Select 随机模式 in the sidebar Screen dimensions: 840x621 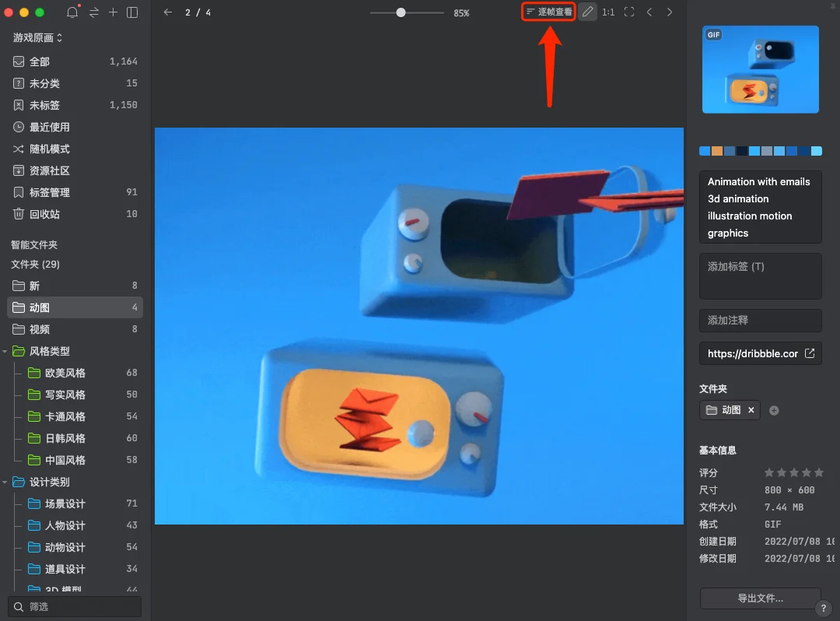coord(50,149)
